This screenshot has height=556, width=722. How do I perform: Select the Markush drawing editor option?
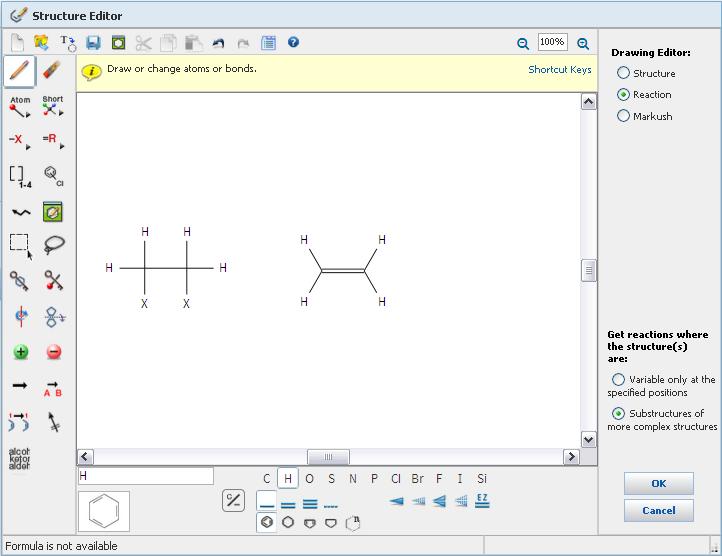tap(623, 116)
